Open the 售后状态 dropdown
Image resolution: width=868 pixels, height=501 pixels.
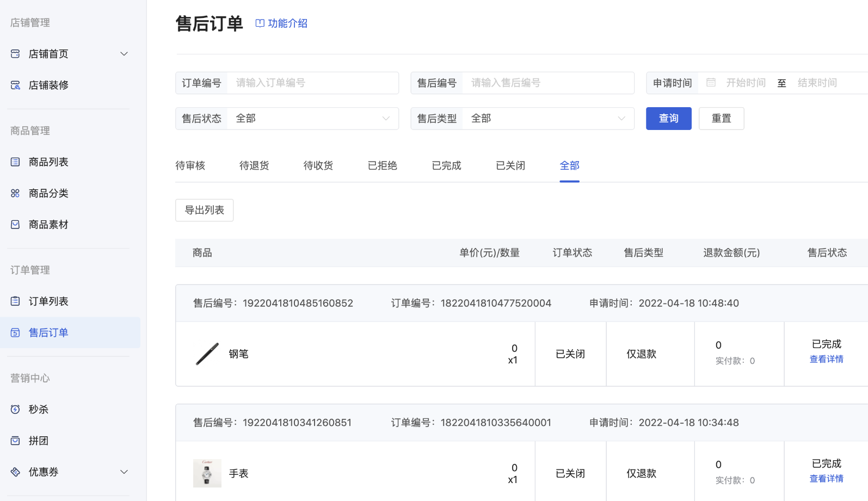[x=287, y=119]
